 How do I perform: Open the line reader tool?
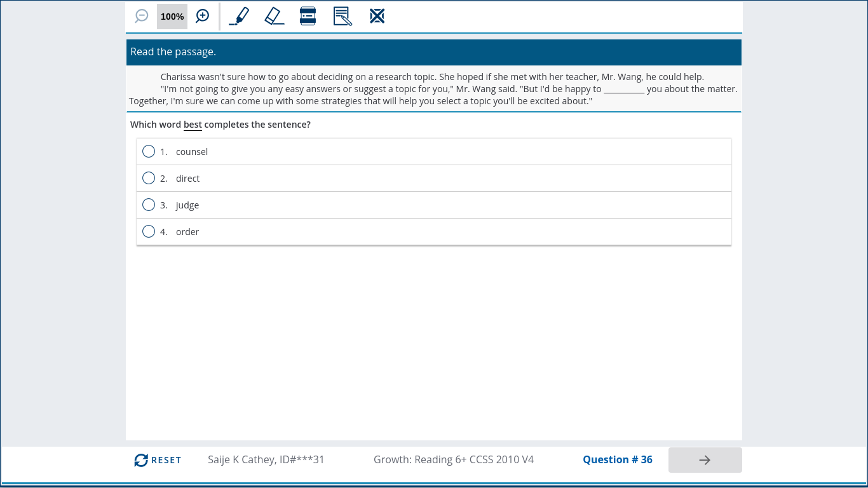click(308, 16)
